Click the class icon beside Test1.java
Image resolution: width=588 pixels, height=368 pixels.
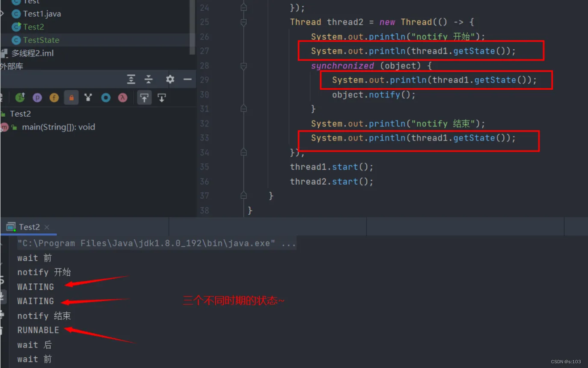16,14
